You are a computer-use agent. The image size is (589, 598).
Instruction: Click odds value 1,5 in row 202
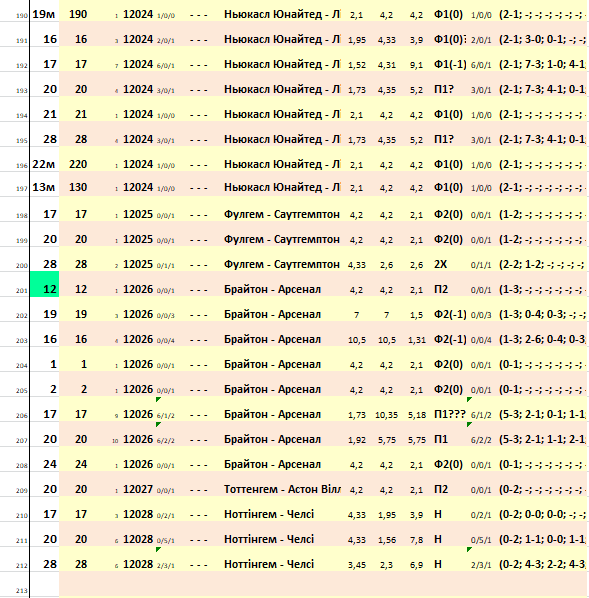tap(416, 315)
